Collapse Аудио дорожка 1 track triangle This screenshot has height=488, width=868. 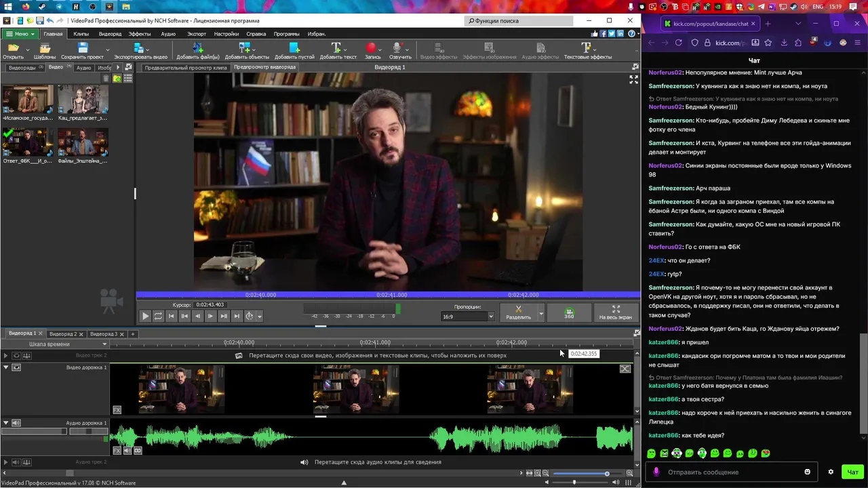tap(5, 423)
